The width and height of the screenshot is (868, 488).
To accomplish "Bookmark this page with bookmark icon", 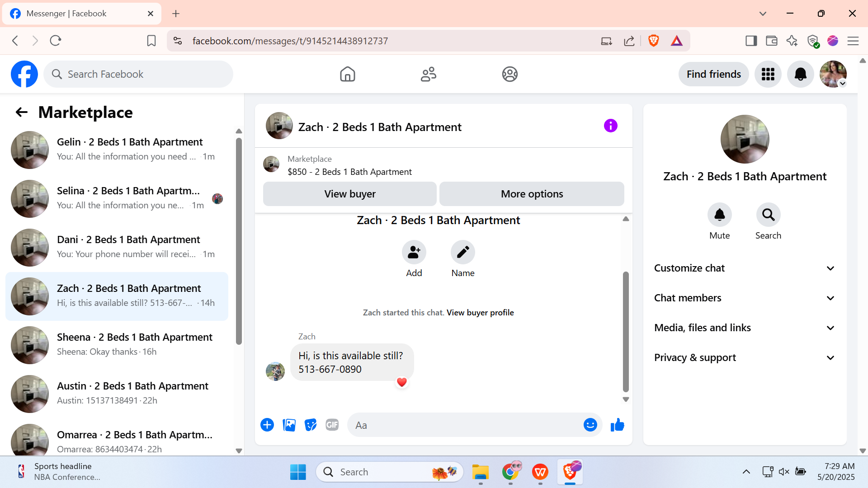I will pos(151,41).
